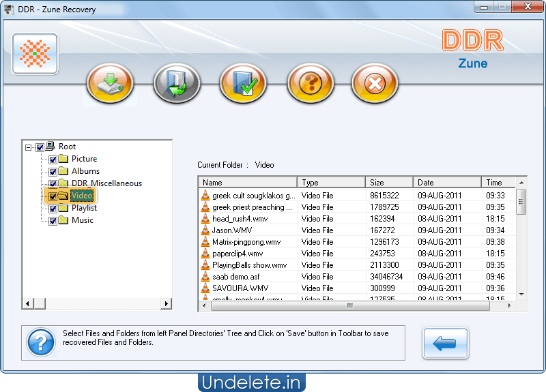Click VLC icon beside Jason.WMV
Viewport: 546px width, 392px height.
click(x=205, y=230)
